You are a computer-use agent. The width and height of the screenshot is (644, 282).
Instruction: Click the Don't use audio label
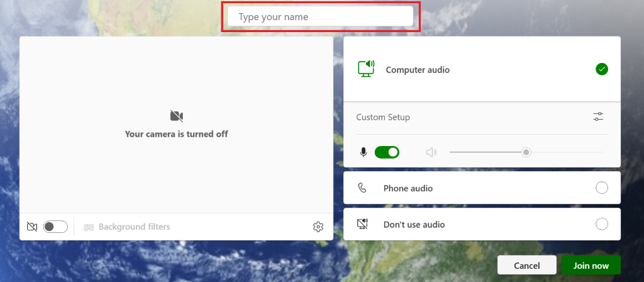click(414, 225)
